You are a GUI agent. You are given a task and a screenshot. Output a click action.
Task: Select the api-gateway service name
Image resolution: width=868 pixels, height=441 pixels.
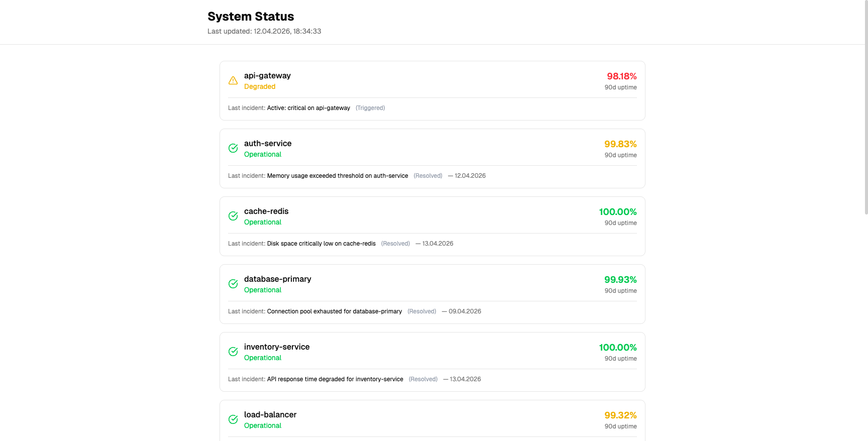coord(267,75)
